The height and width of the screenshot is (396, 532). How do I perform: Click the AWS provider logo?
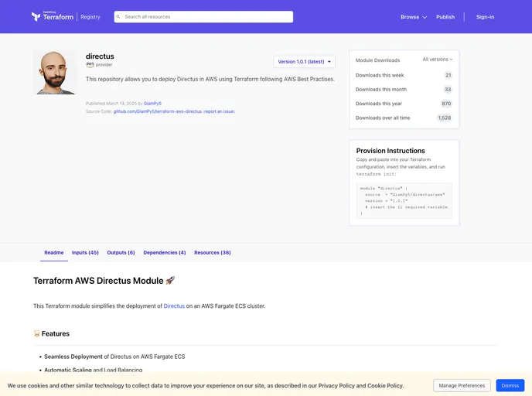[x=90, y=64]
